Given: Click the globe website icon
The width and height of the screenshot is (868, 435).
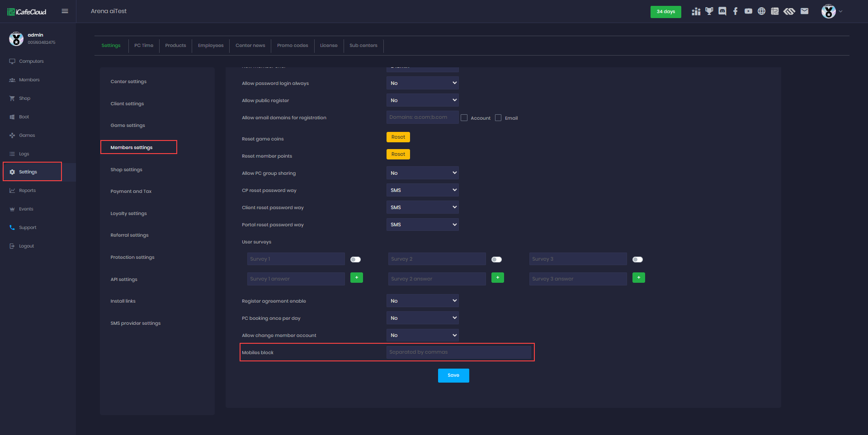Looking at the screenshot, I should coord(762,11).
